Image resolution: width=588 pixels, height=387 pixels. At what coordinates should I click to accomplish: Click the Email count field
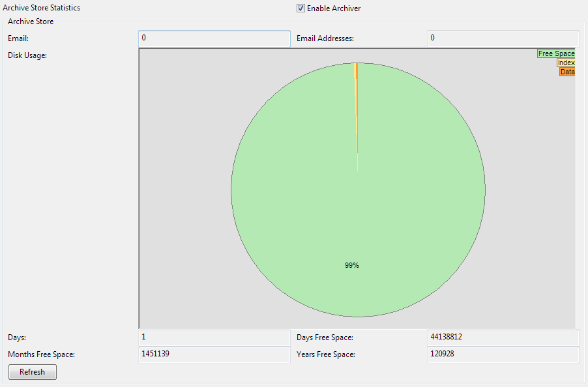coord(214,38)
